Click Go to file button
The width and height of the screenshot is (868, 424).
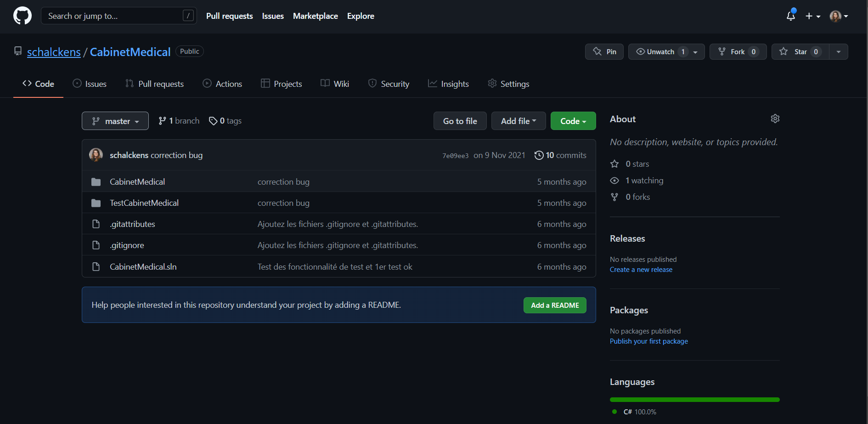click(460, 121)
